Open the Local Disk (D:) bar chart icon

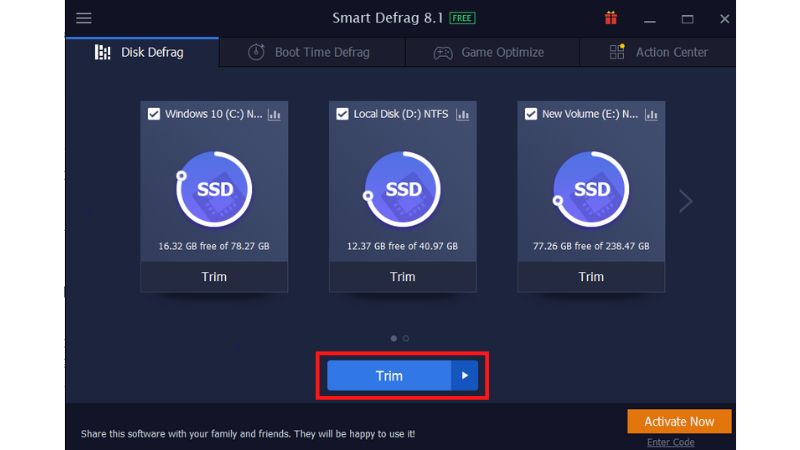click(x=462, y=114)
